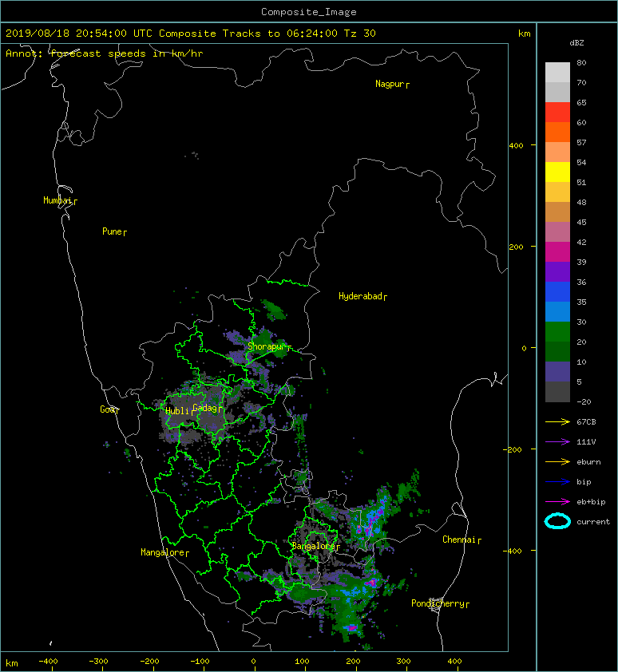Click the Bangalore city label

(315, 546)
